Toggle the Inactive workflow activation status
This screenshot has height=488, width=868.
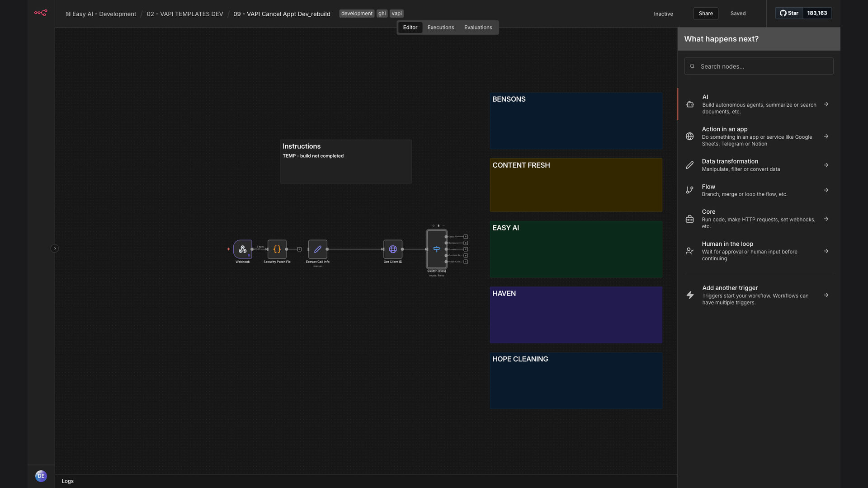click(x=663, y=14)
